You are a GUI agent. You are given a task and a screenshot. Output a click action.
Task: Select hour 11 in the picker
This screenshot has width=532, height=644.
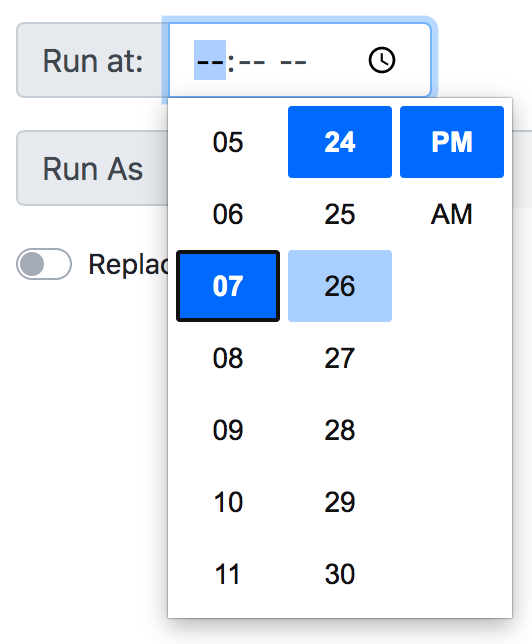(228, 574)
